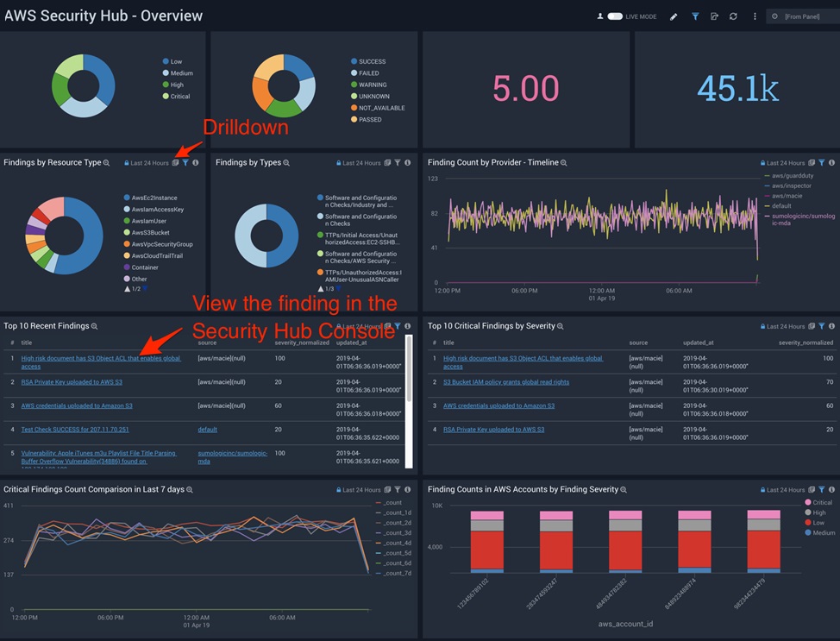The width and height of the screenshot is (840, 641).
Task: Click filter icon in Top 10 Critical Findings panel
Action: pos(822,326)
